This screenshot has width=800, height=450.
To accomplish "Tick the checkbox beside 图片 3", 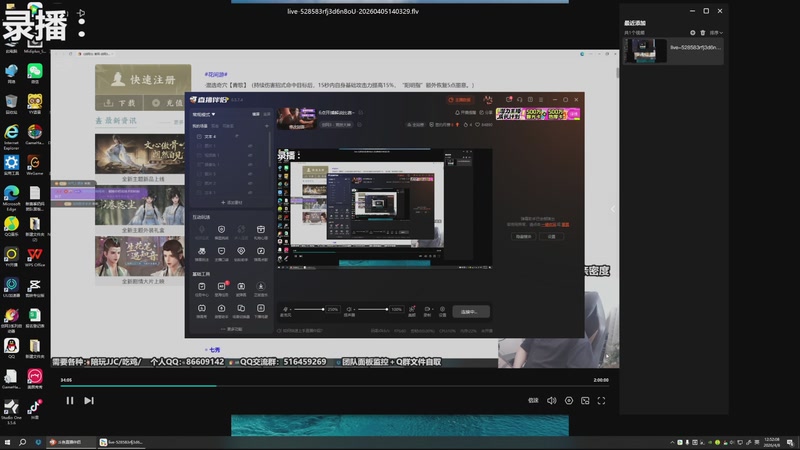I will (199, 174).
